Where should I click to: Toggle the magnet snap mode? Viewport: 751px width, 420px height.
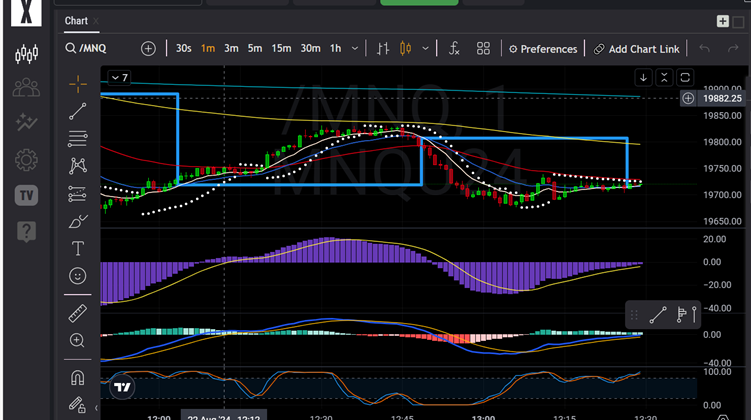[78, 378]
